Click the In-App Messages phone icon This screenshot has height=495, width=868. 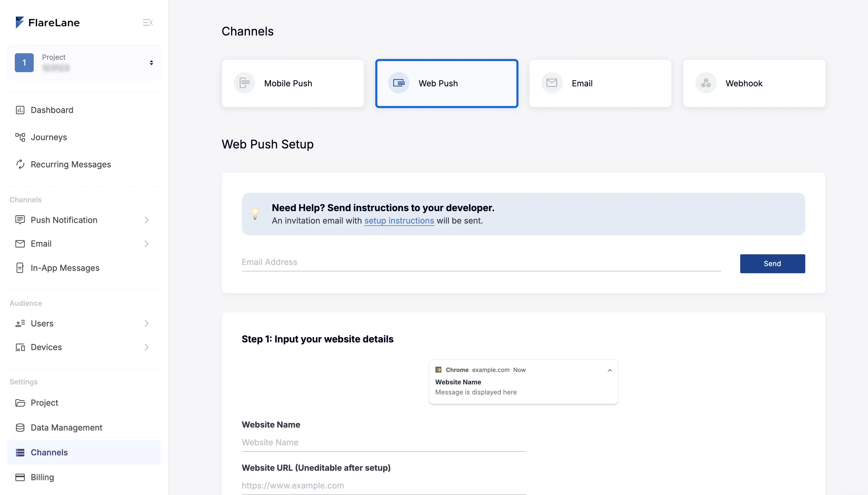coord(20,268)
